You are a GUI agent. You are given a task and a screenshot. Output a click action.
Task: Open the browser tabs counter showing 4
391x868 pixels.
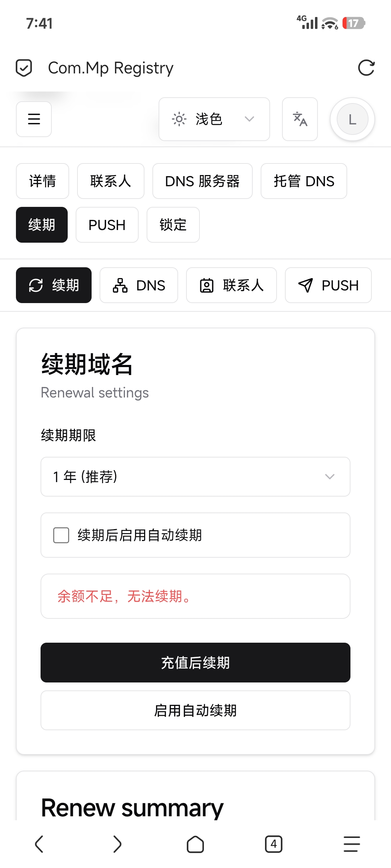(x=274, y=844)
